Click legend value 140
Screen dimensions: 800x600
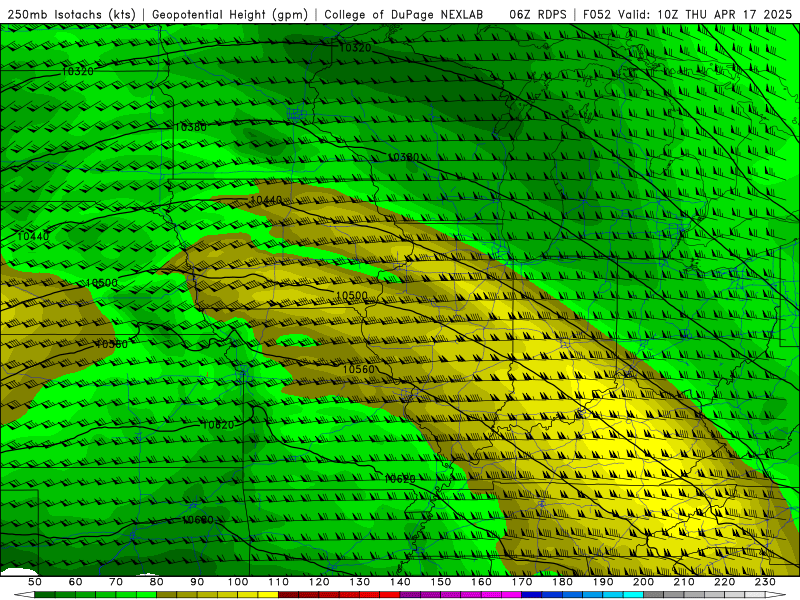[x=400, y=582]
